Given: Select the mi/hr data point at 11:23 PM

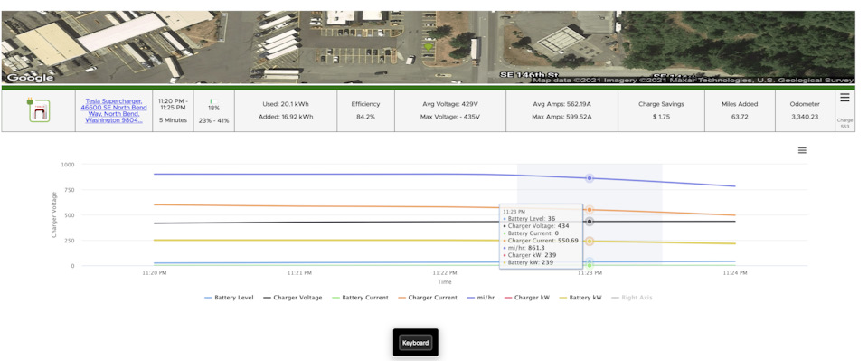Looking at the screenshot, I should point(590,178).
